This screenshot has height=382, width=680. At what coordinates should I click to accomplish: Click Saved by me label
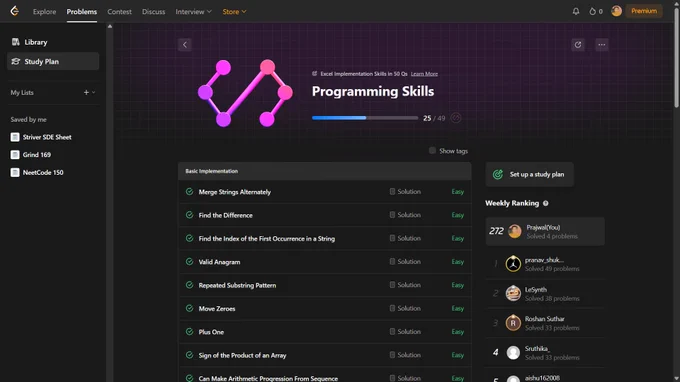point(28,119)
